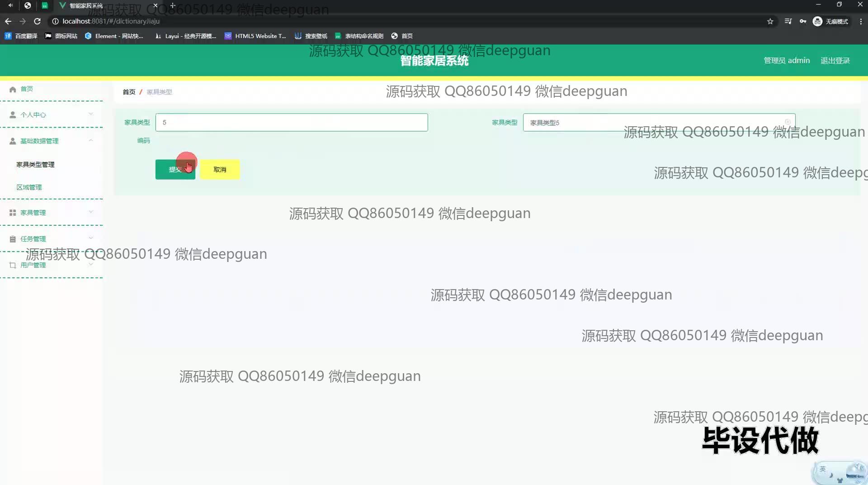
Task: Click the browser reload page icon
Action: click(38, 21)
